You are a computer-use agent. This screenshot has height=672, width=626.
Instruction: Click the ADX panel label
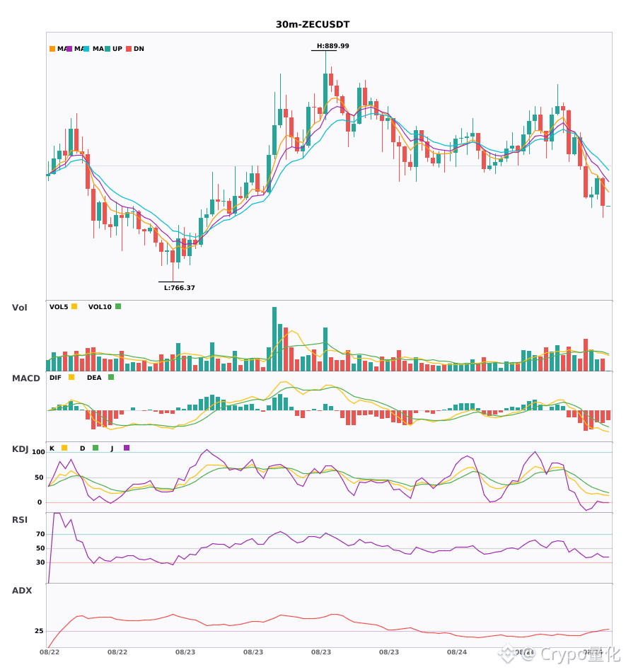pos(22,591)
